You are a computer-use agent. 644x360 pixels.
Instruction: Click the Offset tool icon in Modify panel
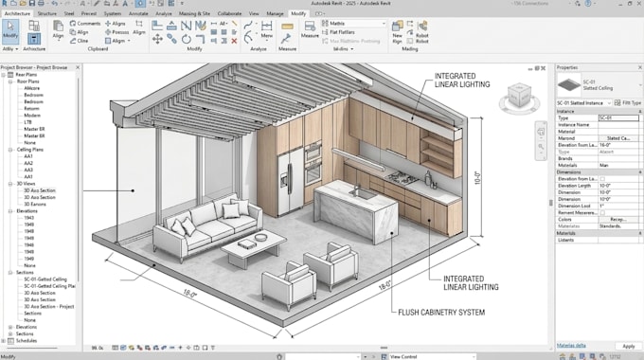click(x=171, y=26)
